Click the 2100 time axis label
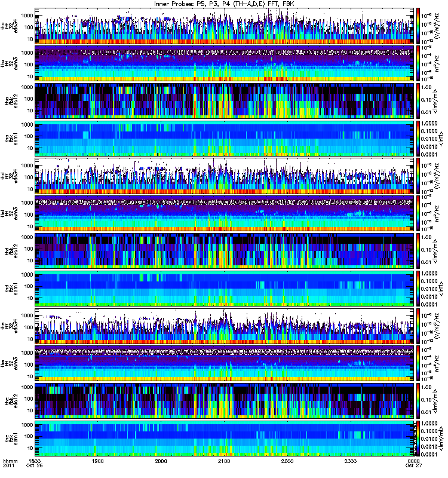 [224, 461]
